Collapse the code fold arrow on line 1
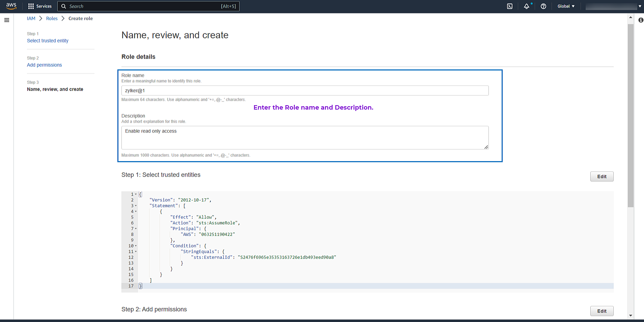This screenshot has height=322, width=644. 136,194
